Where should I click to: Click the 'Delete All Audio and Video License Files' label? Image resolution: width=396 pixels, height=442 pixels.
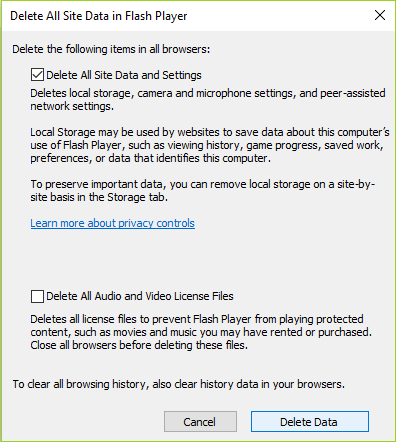140,296
